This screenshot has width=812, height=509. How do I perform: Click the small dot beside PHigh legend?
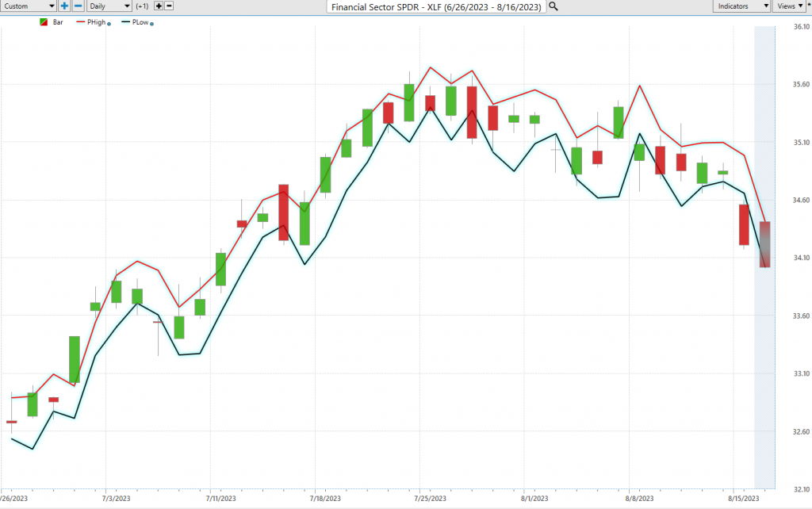109,24
